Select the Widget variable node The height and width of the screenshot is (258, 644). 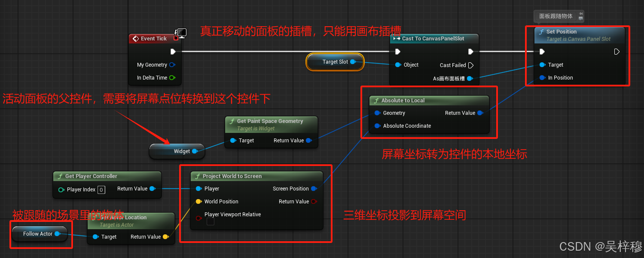tap(177, 151)
